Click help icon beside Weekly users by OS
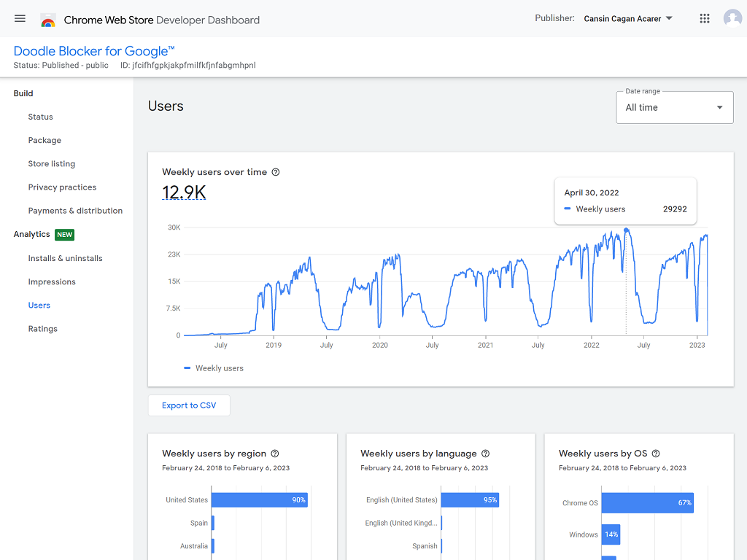Screen dimensions: 747x560 click(x=655, y=454)
